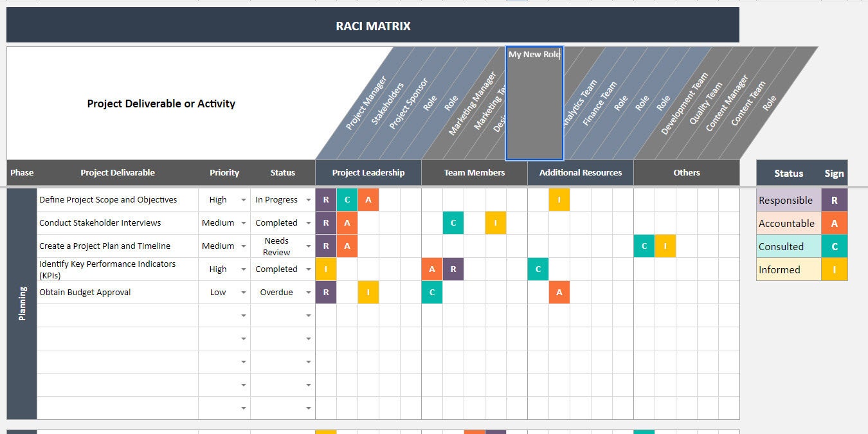Select the Responsible R sign in the legend
This screenshot has width=868, height=434.
pyautogui.click(x=834, y=200)
